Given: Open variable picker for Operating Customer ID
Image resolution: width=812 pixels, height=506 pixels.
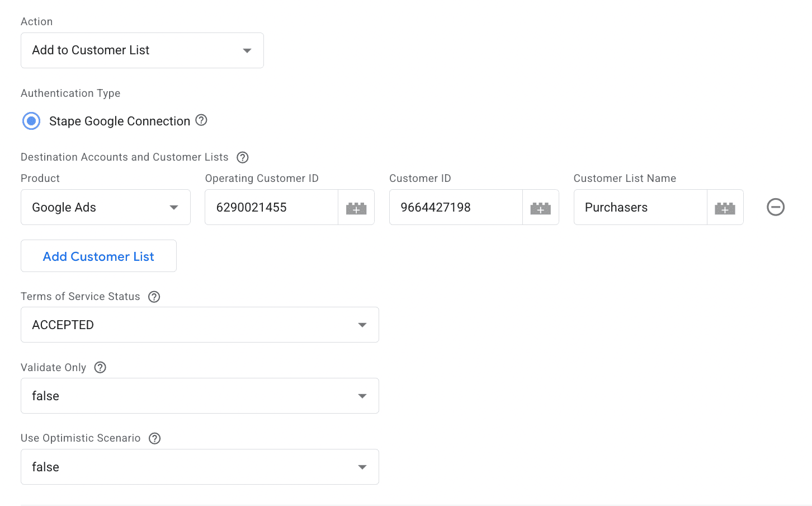Looking at the screenshot, I should [356, 208].
